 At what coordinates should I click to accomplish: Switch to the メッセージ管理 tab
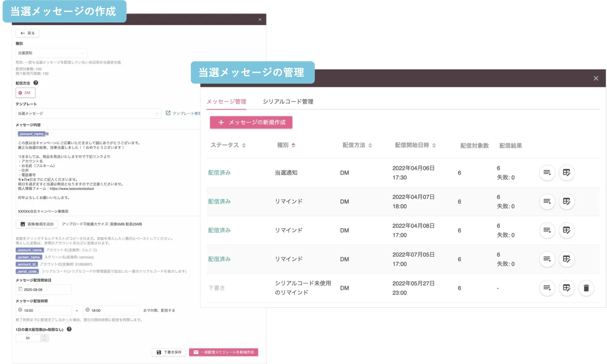[226, 101]
